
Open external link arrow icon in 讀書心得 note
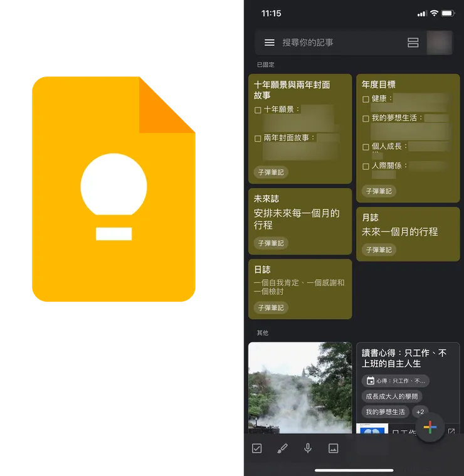coord(451,430)
